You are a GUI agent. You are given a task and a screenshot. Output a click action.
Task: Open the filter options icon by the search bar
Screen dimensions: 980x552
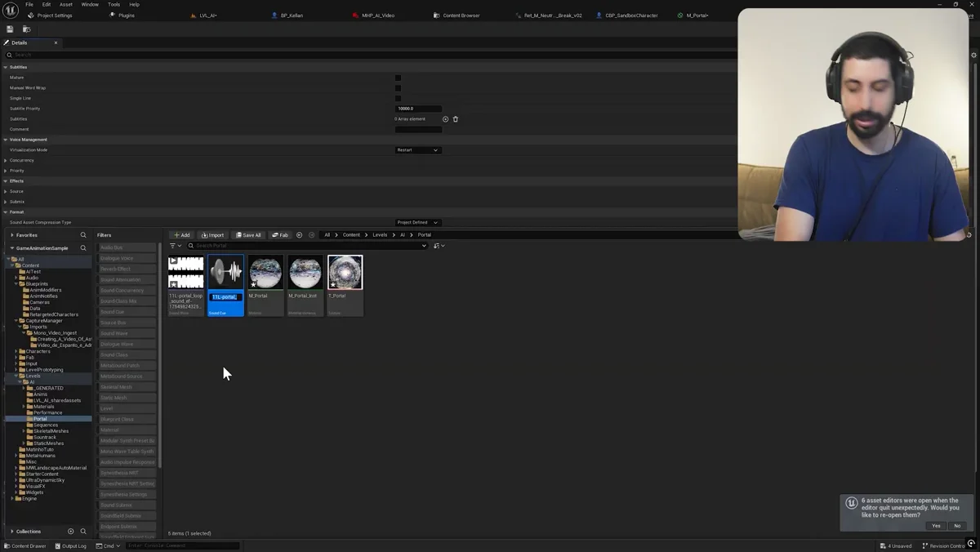click(x=175, y=246)
